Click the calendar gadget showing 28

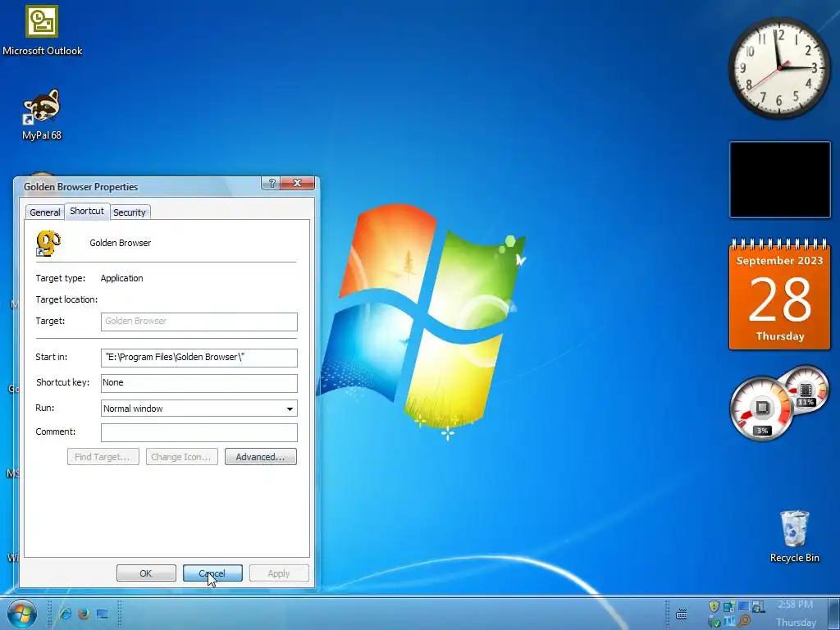pos(779,294)
